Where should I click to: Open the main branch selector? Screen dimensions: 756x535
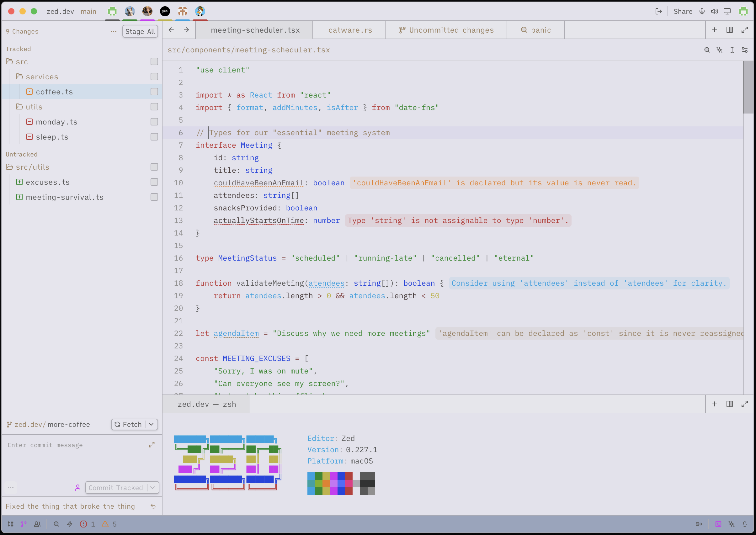pyautogui.click(x=89, y=12)
